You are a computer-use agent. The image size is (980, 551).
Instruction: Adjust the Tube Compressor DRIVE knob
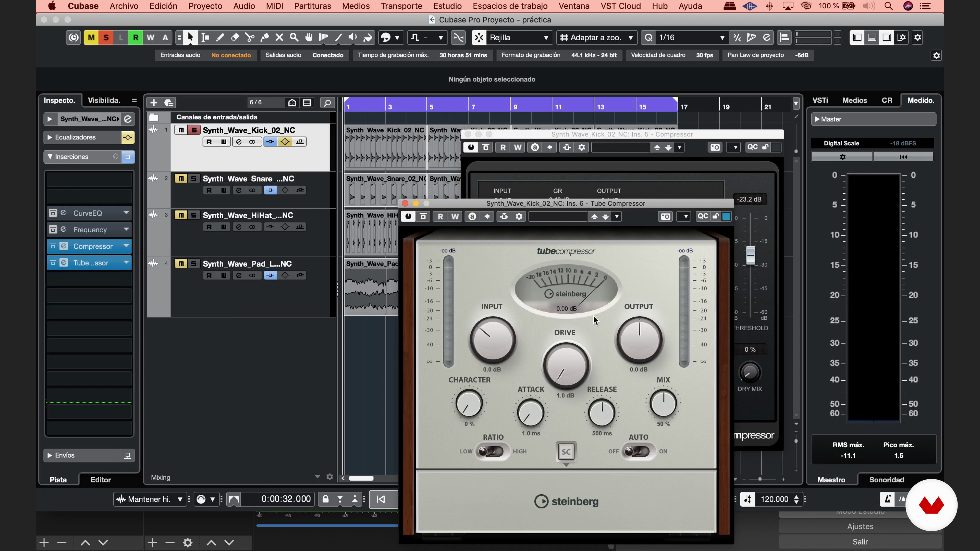[x=566, y=366]
